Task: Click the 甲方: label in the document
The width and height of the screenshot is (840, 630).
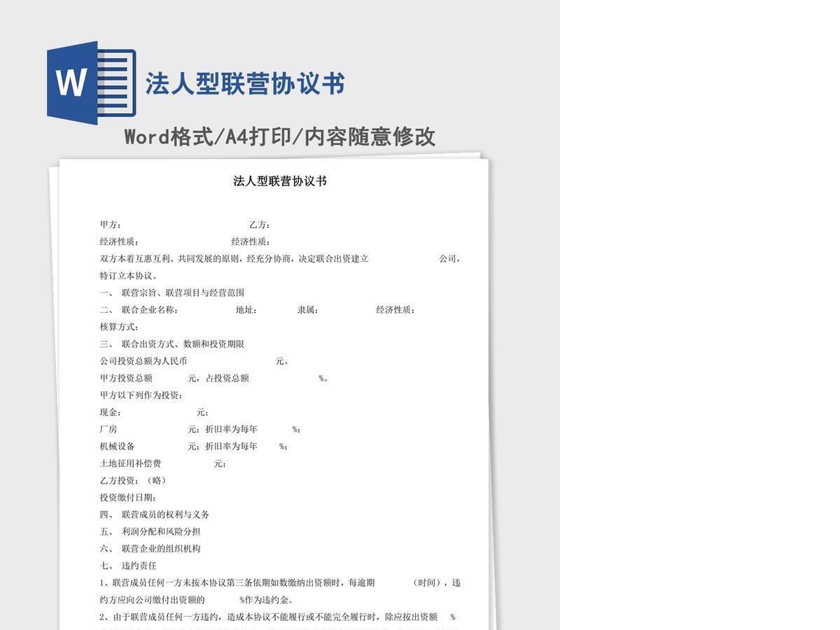Action: [111, 225]
